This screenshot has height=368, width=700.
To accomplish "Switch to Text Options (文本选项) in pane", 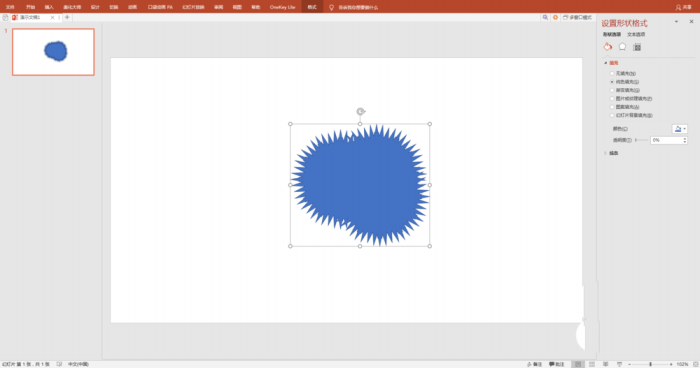I will click(x=636, y=34).
